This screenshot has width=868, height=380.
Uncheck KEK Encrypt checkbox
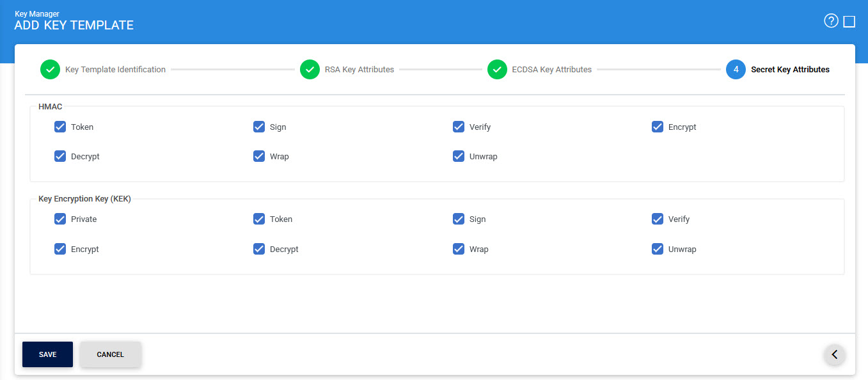(x=60, y=249)
